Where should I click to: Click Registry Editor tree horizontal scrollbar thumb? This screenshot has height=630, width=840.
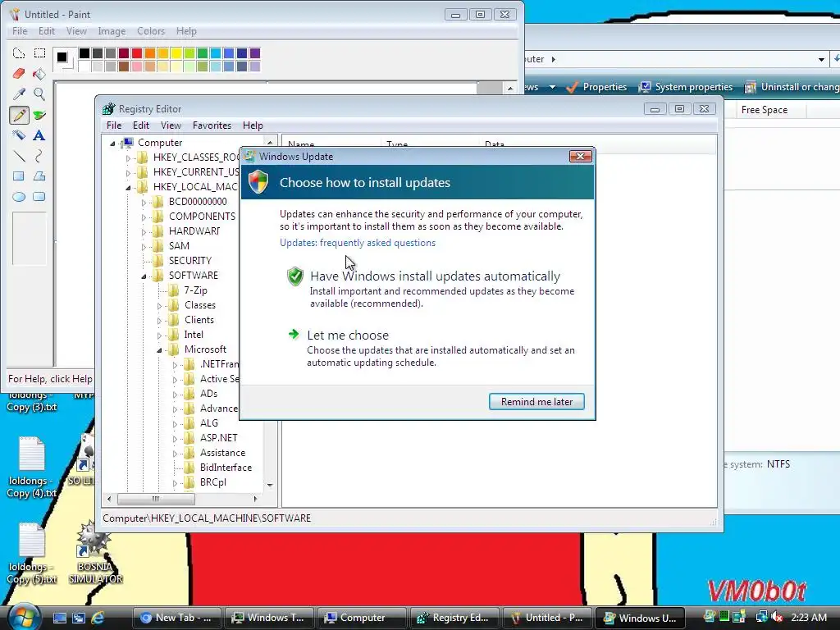[156, 499]
